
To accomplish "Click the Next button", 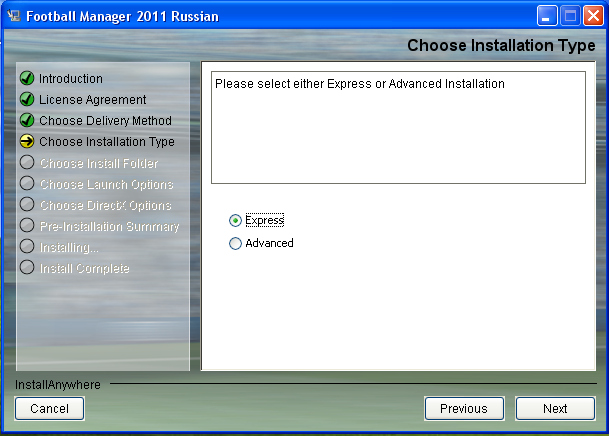I will click(555, 408).
